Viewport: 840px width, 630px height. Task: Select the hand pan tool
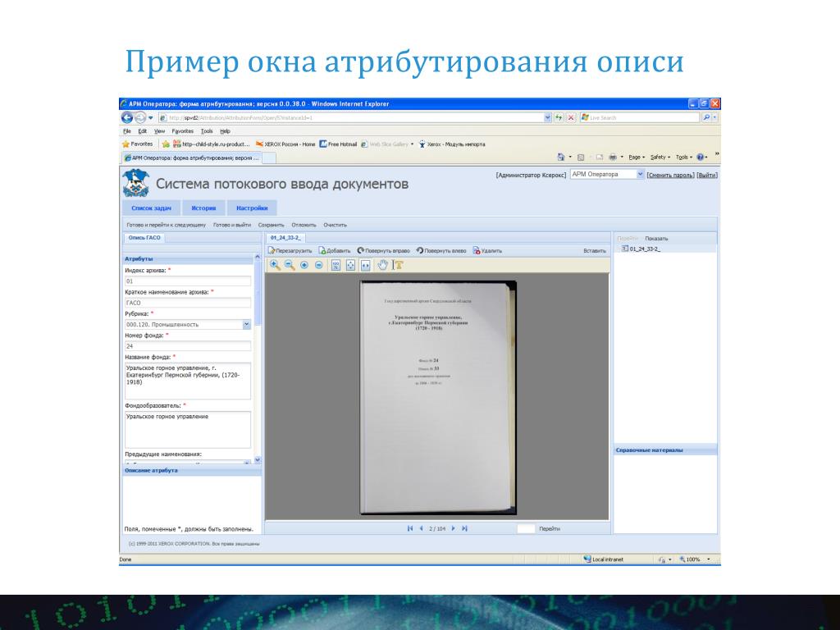382,265
